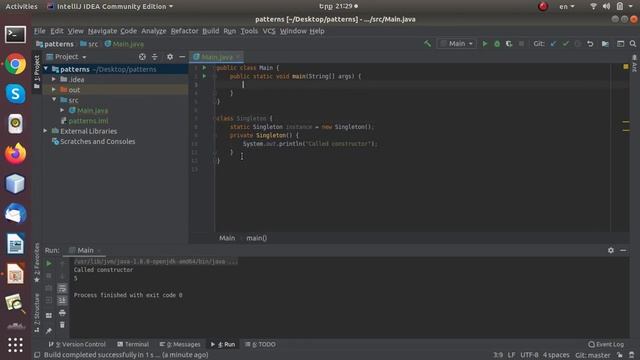Show Applications grid in dock
Screen dimensions: 640x360
tap(16, 345)
